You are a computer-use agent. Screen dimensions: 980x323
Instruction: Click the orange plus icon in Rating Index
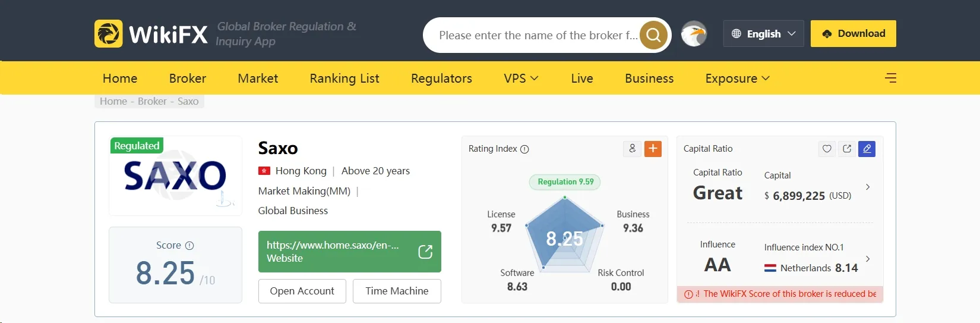click(x=653, y=149)
